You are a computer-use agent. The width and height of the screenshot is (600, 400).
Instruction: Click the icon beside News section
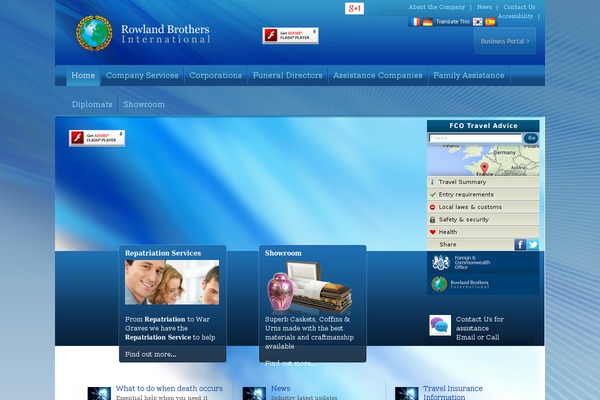pos(254,393)
